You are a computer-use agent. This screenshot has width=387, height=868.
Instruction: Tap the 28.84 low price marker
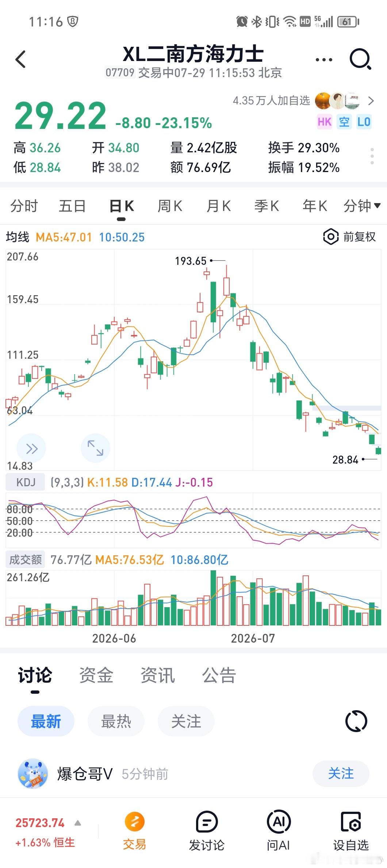(345, 460)
